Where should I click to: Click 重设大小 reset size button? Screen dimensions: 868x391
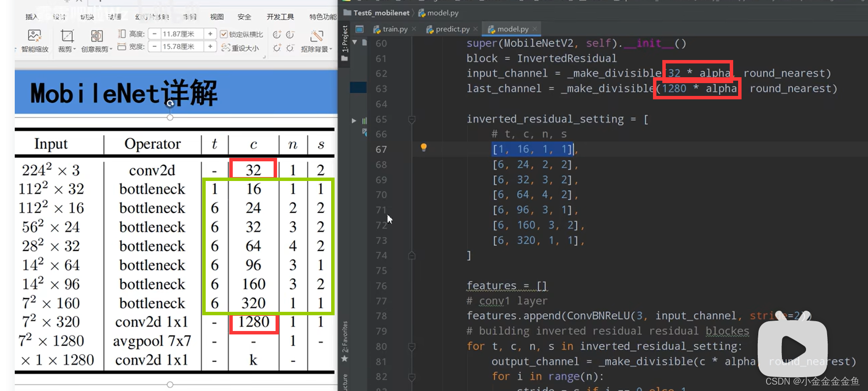pos(241,48)
